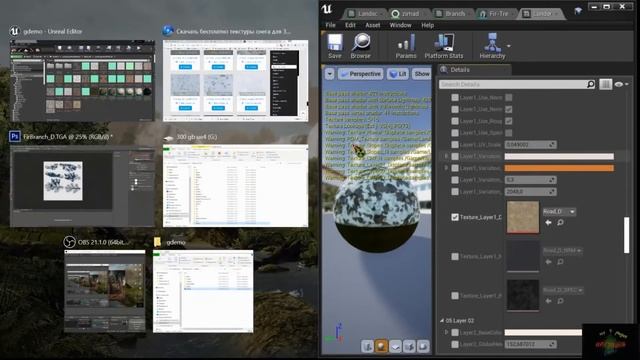Click the Hierarchy toolbar icon
The height and width of the screenshot is (360, 640).
pos(492,42)
